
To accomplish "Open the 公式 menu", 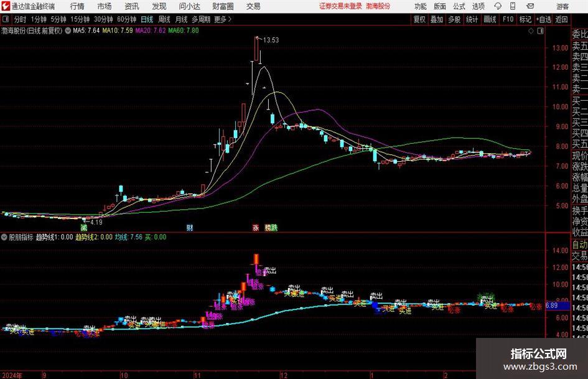I will point(459,6).
